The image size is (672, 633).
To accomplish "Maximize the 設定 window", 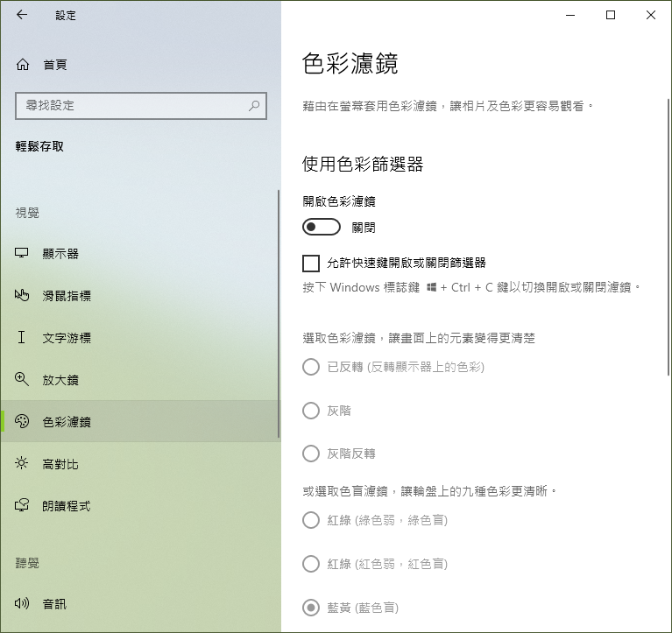I will point(611,15).
